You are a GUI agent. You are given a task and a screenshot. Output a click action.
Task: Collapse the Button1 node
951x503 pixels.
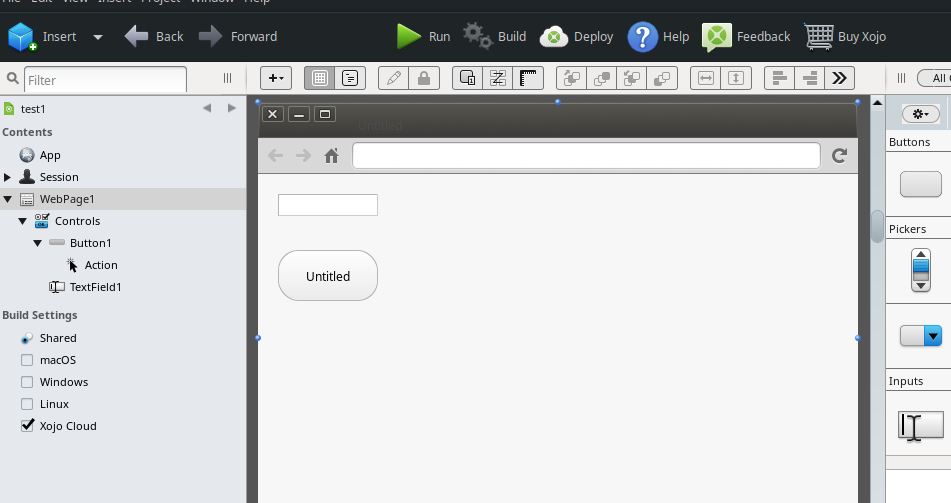[38, 243]
